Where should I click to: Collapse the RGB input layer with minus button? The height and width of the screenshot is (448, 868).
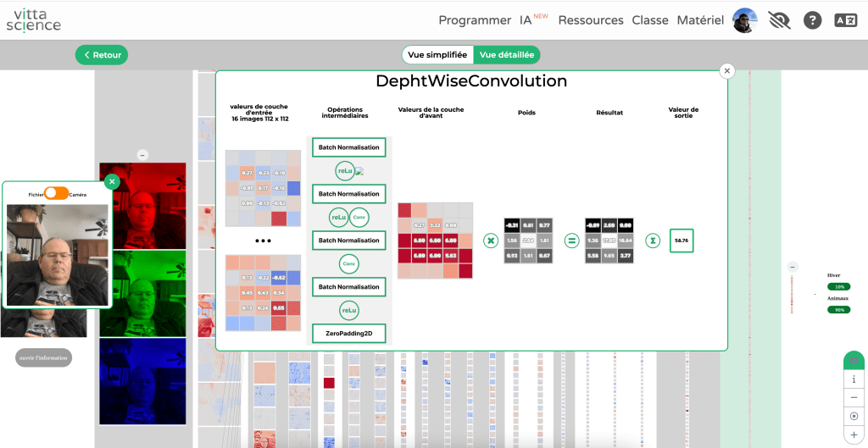[142, 155]
